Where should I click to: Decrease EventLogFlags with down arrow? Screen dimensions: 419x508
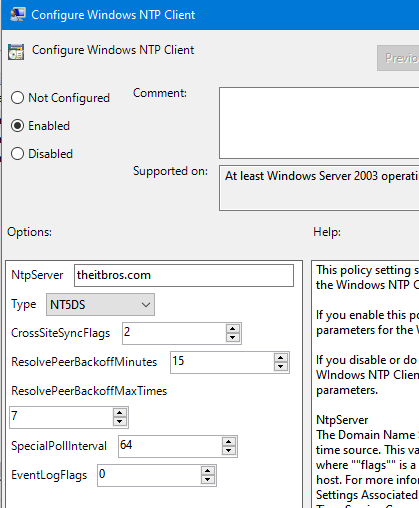pyautogui.click(x=208, y=480)
